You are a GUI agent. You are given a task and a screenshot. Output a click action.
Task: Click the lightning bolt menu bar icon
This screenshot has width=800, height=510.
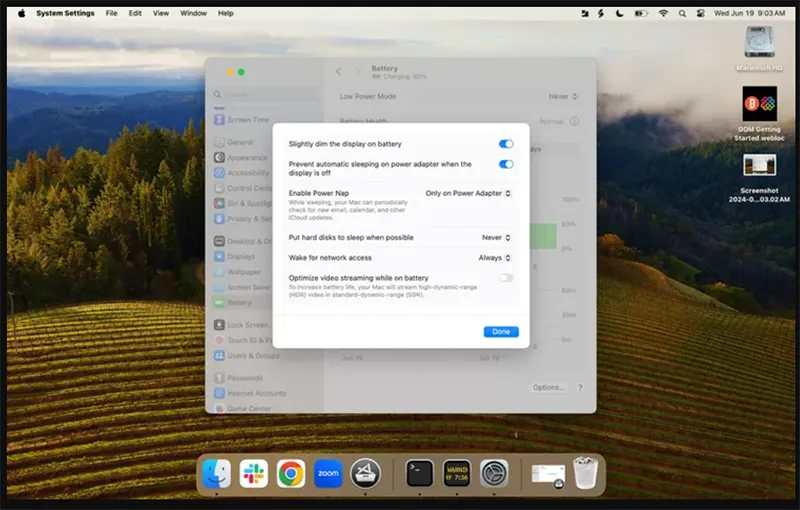coord(601,13)
